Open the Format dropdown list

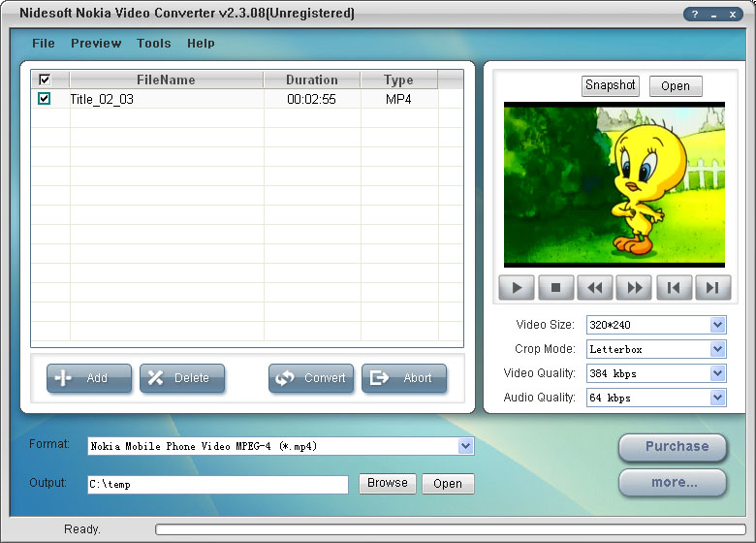coord(465,446)
